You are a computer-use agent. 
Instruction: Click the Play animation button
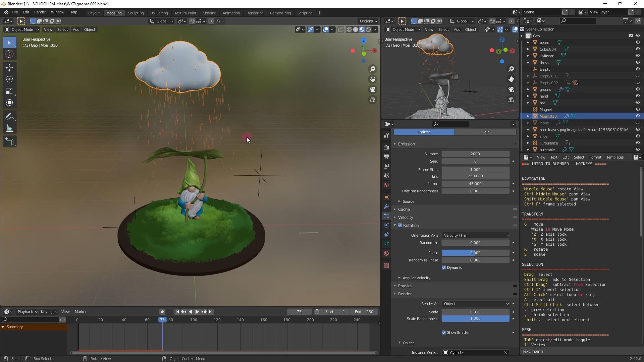pos(197,312)
